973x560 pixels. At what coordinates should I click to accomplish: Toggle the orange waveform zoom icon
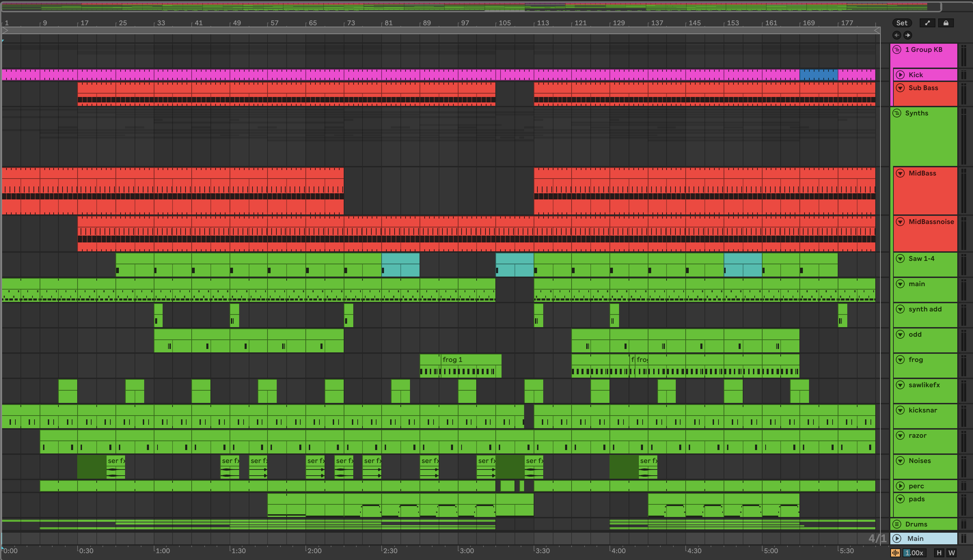tap(895, 553)
